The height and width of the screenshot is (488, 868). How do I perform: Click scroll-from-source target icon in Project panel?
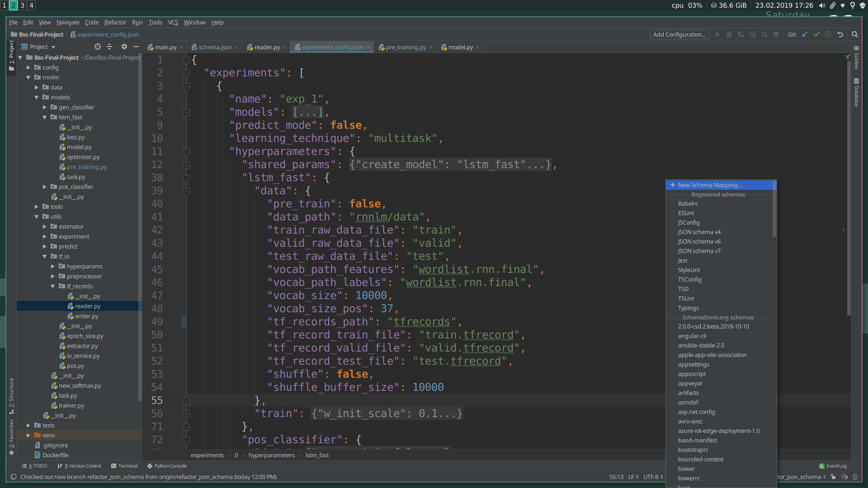pos(97,47)
